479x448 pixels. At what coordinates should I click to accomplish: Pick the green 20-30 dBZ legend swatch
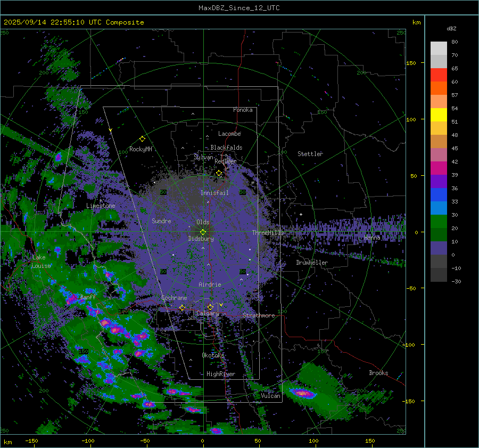pyautogui.click(x=439, y=222)
